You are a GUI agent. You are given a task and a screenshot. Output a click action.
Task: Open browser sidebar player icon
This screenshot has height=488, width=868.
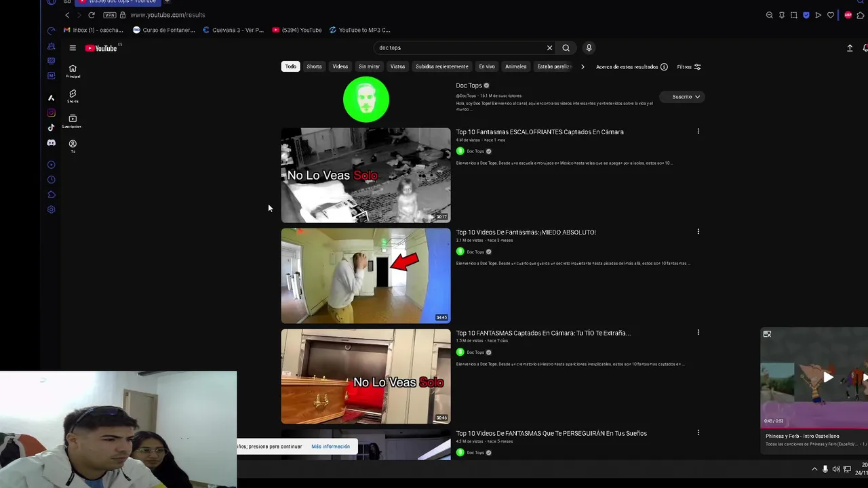click(x=51, y=165)
